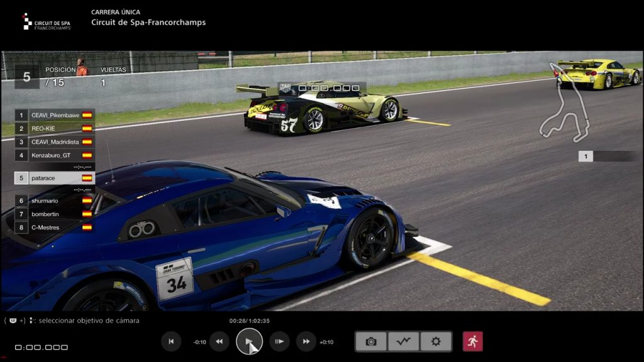
Task: Select driver CEAVI_Madridista in the standings
Action: pyautogui.click(x=55, y=142)
